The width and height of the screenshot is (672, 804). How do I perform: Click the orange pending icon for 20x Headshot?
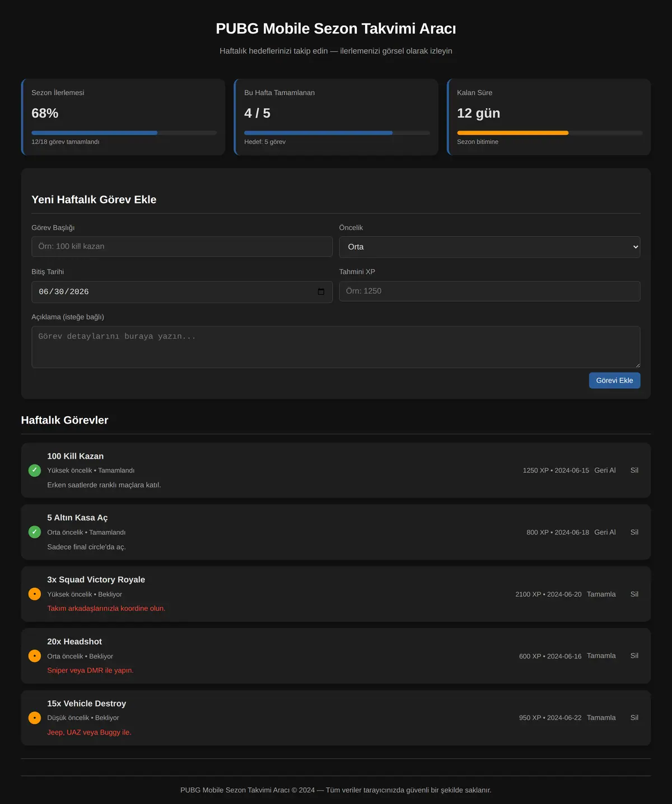point(35,656)
